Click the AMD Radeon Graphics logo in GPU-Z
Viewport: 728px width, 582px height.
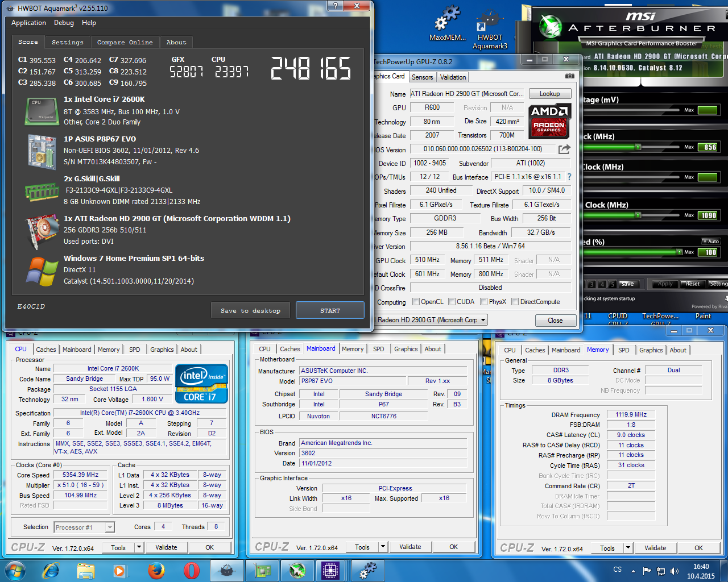(x=549, y=121)
